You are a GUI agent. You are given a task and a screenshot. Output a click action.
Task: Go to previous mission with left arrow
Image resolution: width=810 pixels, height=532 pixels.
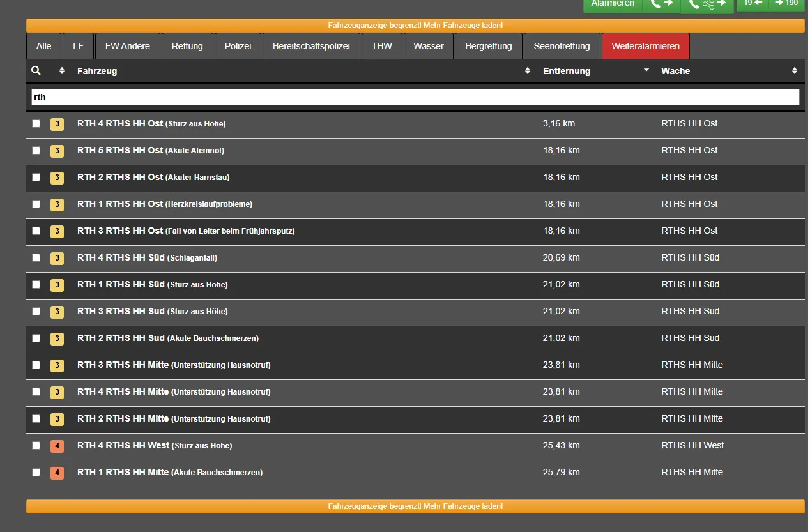(x=753, y=3)
